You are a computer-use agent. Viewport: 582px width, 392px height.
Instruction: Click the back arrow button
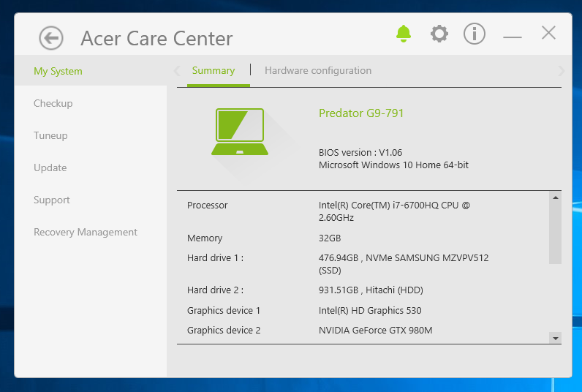coord(51,38)
